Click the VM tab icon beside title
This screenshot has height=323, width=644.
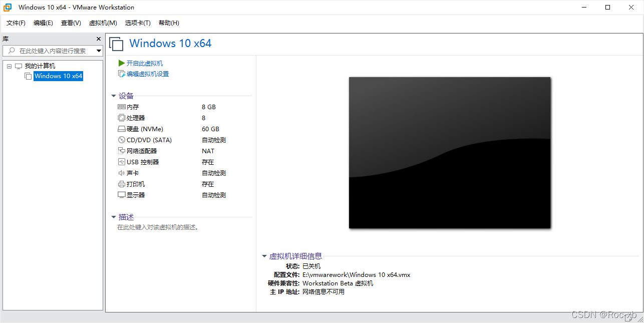click(116, 44)
